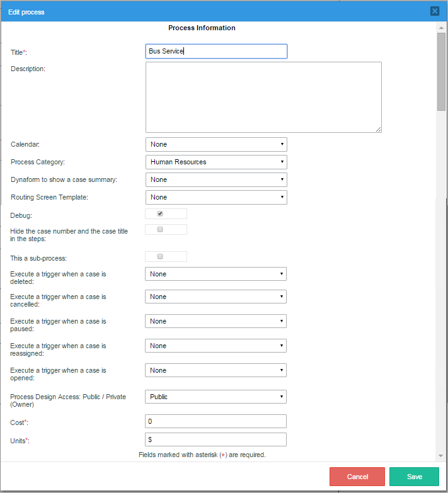The height and width of the screenshot is (493, 448).
Task: Open trigger when case is opened dropdown
Action: 215,370
